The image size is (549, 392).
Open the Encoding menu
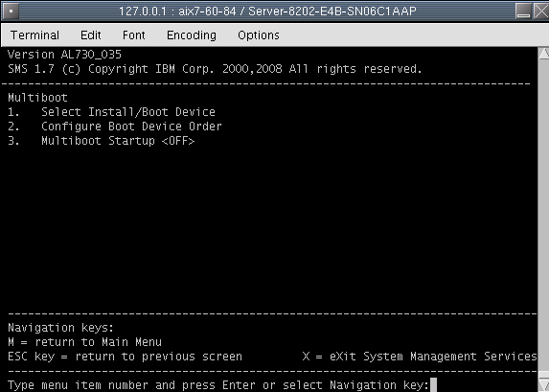point(192,35)
